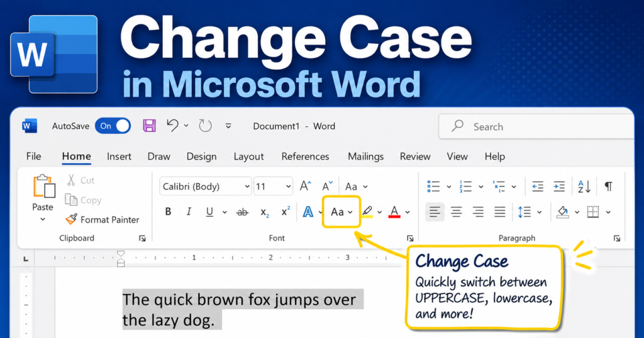Click the yellow Text Highlight Color icon
Viewport: 644px width, 338px height.
coord(367,212)
